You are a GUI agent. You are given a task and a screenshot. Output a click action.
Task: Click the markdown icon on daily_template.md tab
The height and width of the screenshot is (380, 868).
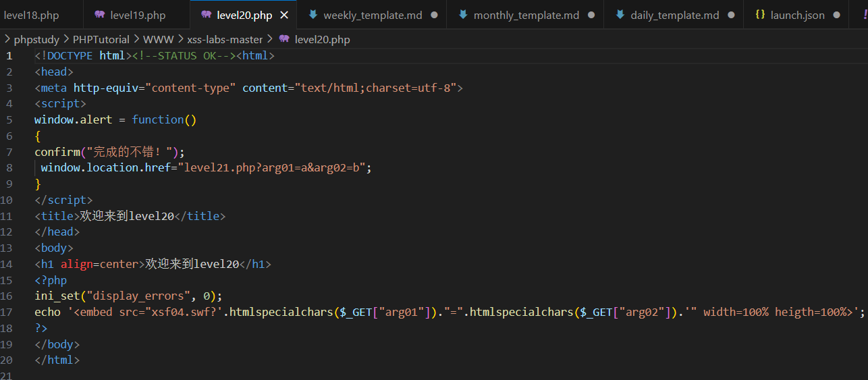(x=620, y=15)
